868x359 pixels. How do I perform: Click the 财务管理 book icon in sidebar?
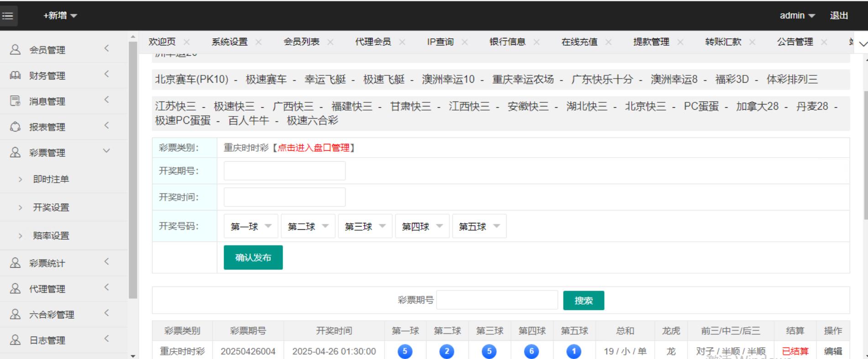(15, 75)
